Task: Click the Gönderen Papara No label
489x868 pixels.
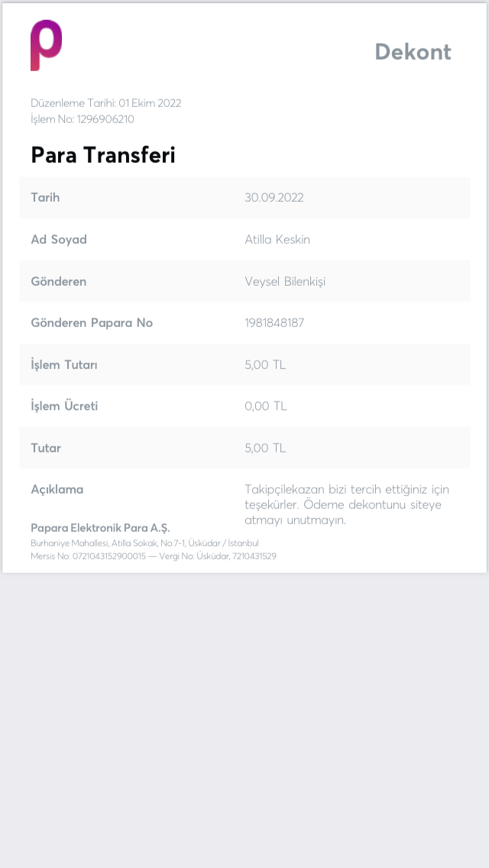Action: click(x=92, y=322)
